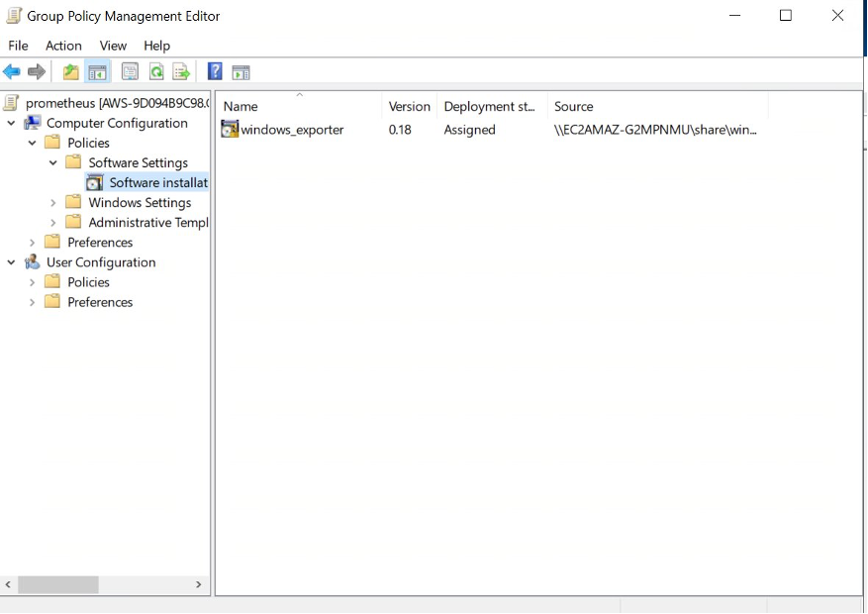This screenshot has width=868, height=614.
Task: Open the View menu
Action: [112, 46]
